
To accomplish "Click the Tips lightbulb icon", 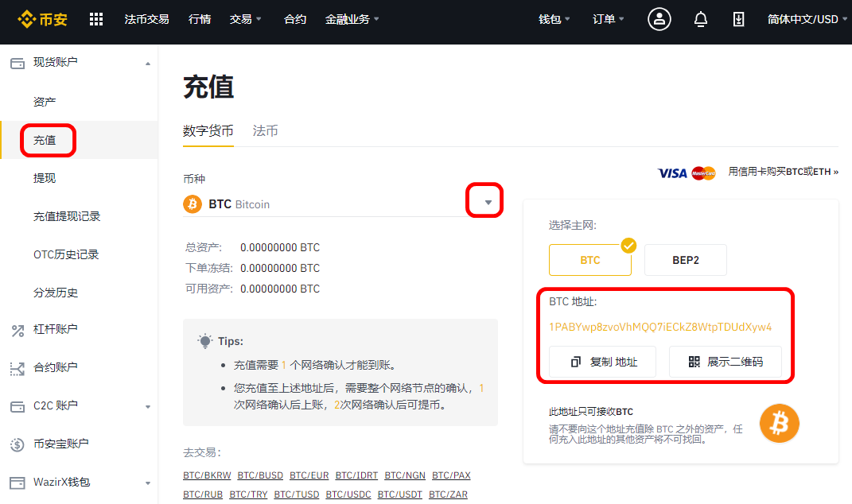I will point(205,341).
